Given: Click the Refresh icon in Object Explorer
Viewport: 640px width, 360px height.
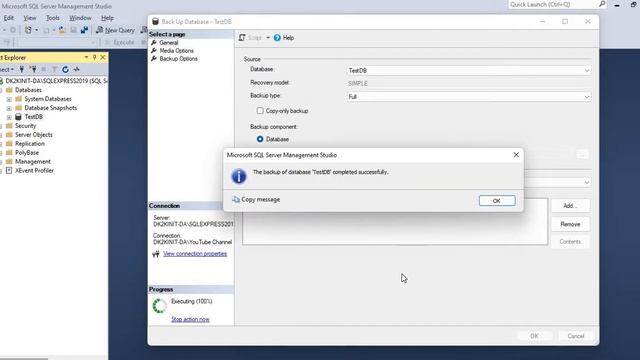Looking at the screenshot, I should tap(65, 69).
